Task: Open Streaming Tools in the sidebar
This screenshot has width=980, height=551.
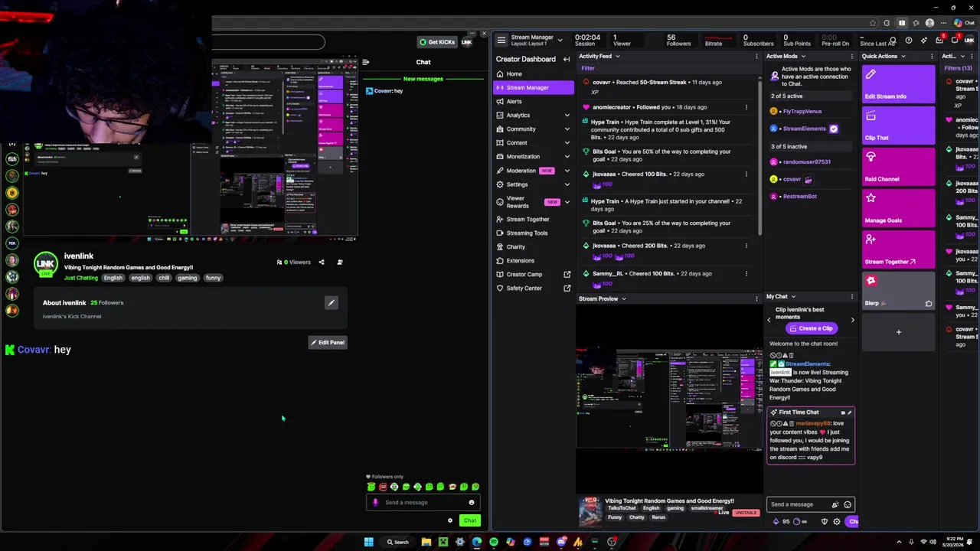Action: coord(533,233)
